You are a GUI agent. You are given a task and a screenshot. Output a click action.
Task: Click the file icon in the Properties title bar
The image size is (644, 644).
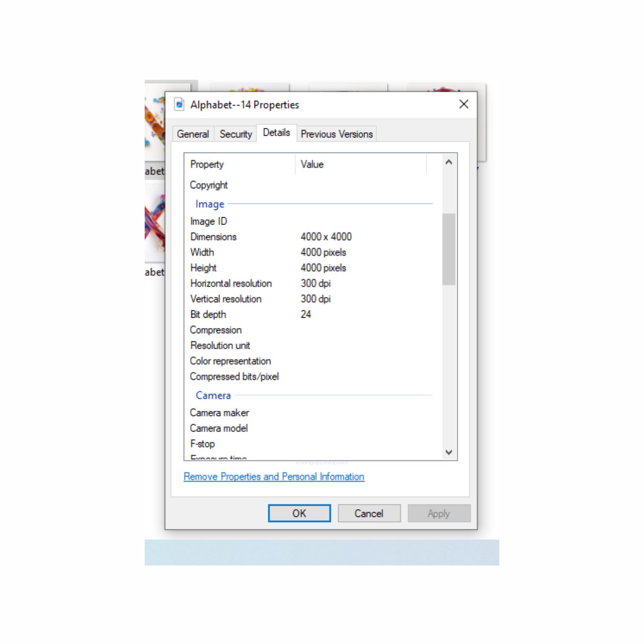click(x=179, y=104)
